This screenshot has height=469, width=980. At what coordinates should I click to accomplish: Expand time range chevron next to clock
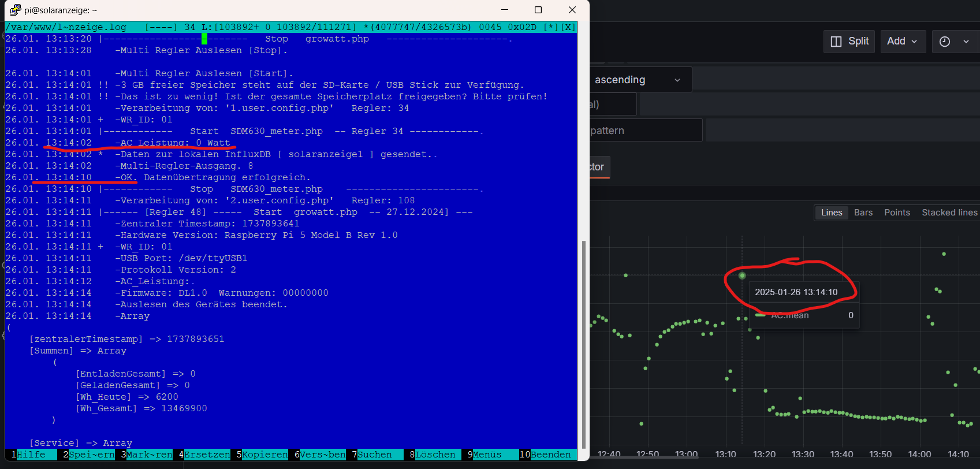tap(966, 42)
